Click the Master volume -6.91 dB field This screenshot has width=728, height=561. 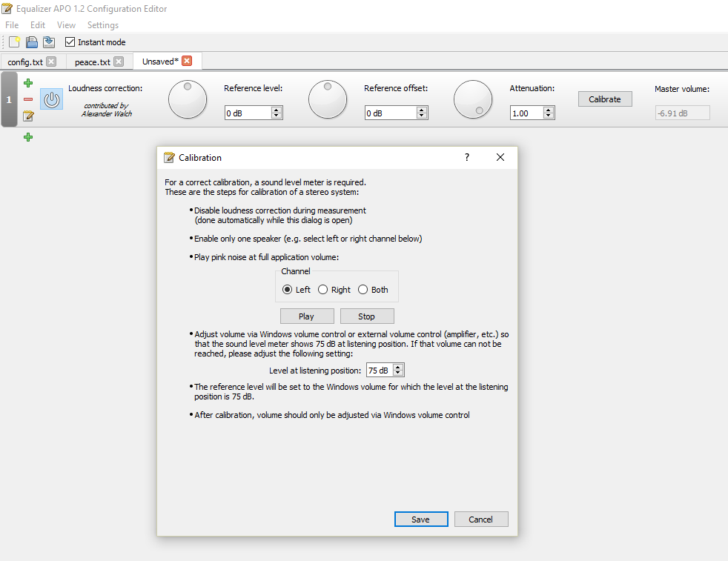click(x=683, y=113)
